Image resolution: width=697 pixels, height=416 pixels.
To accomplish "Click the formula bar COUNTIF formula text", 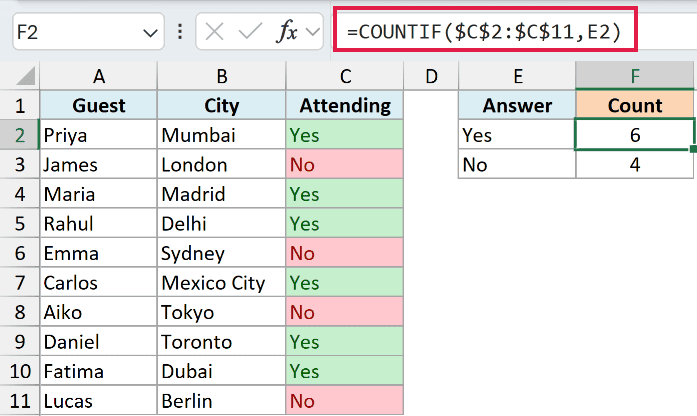I will click(484, 32).
